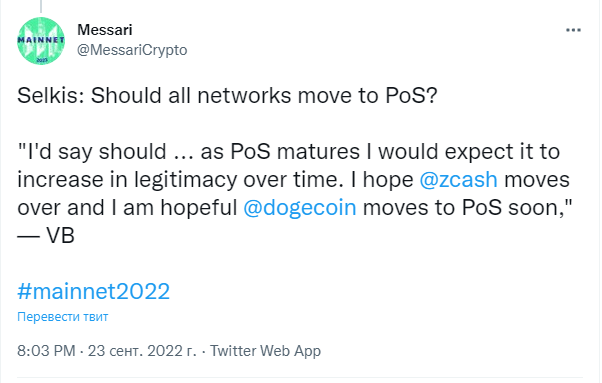Open the @MessariCrypto handle link
Image resolution: width=602 pixels, height=383 pixels.
pyautogui.click(x=132, y=50)
